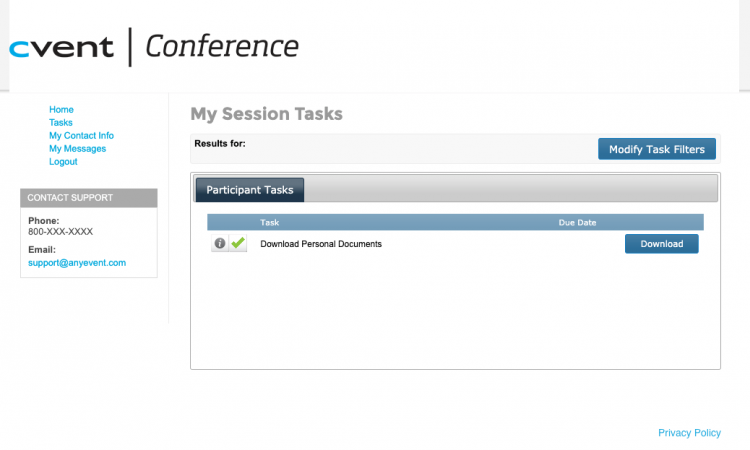Open My Contact Info page
The height and width of the screenshot is (450, 750).
coord(81,136)
